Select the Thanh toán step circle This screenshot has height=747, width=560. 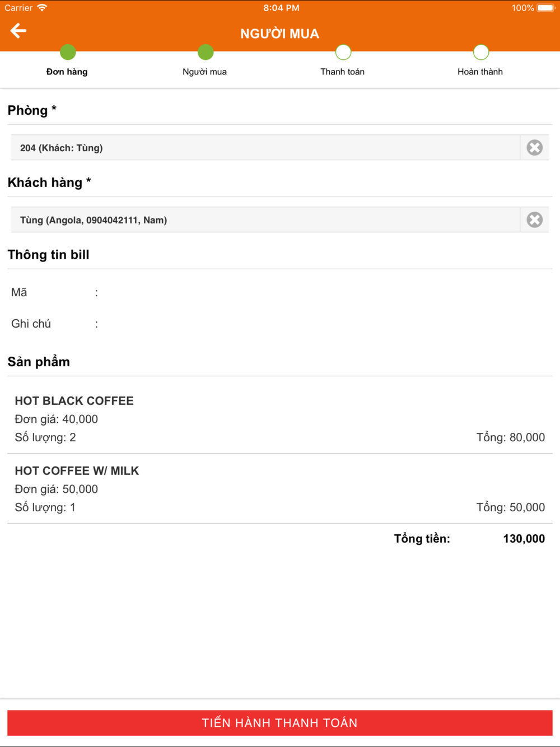tap(343, 52)
